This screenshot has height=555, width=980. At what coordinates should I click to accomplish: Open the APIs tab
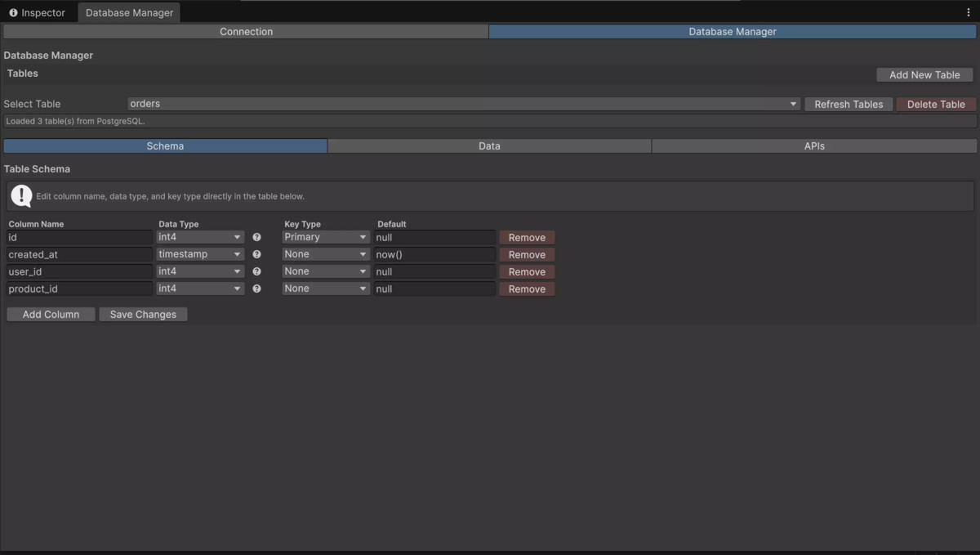pos(814,145)
